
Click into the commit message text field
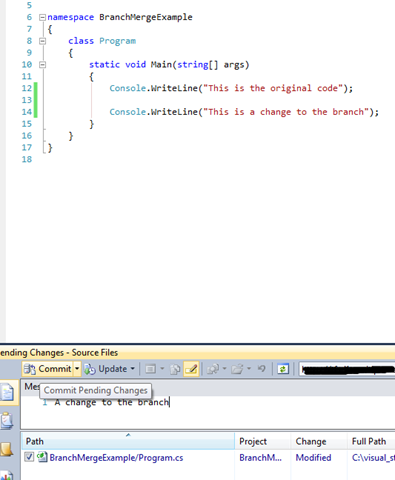coord(208,412)
